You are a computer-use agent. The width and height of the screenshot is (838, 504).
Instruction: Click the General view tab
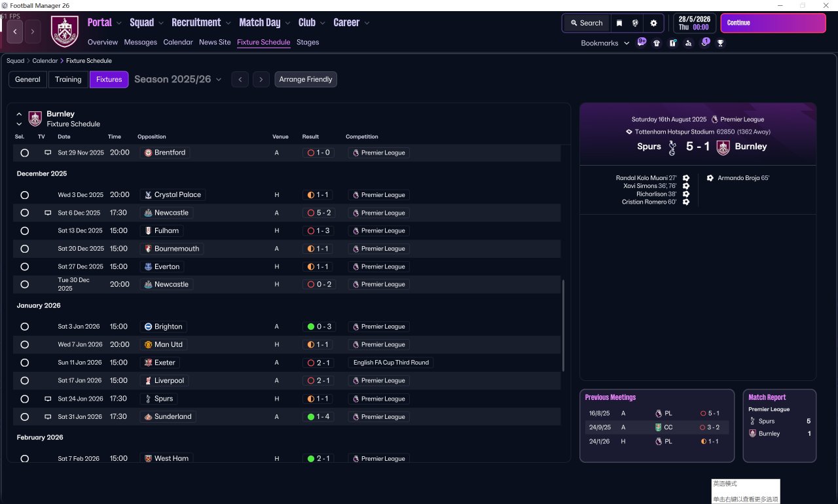27,79
